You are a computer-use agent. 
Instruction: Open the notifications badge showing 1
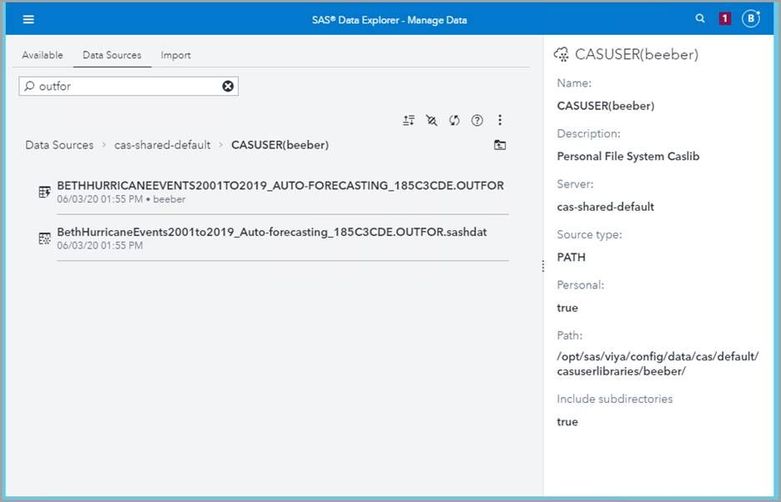[725, 18]
